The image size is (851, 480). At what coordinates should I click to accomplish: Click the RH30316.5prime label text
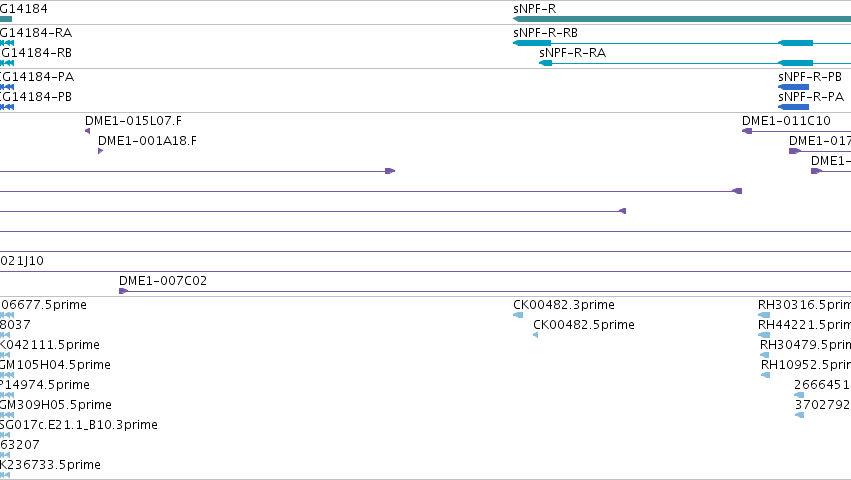point(804,305)
